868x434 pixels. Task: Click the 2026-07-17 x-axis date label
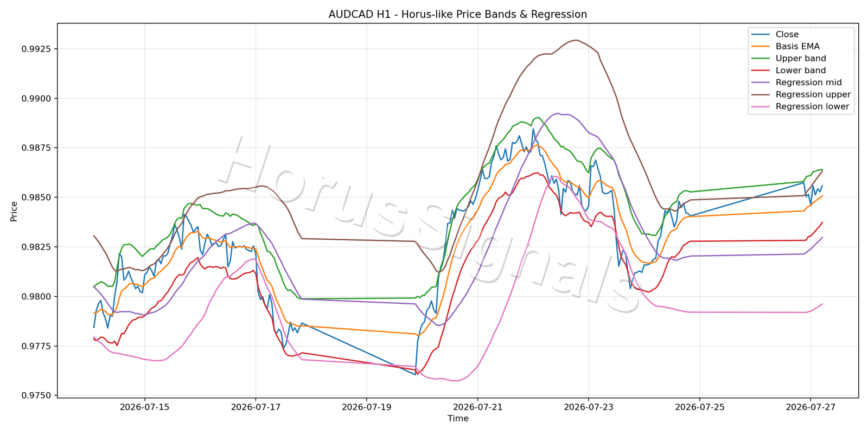256,407
